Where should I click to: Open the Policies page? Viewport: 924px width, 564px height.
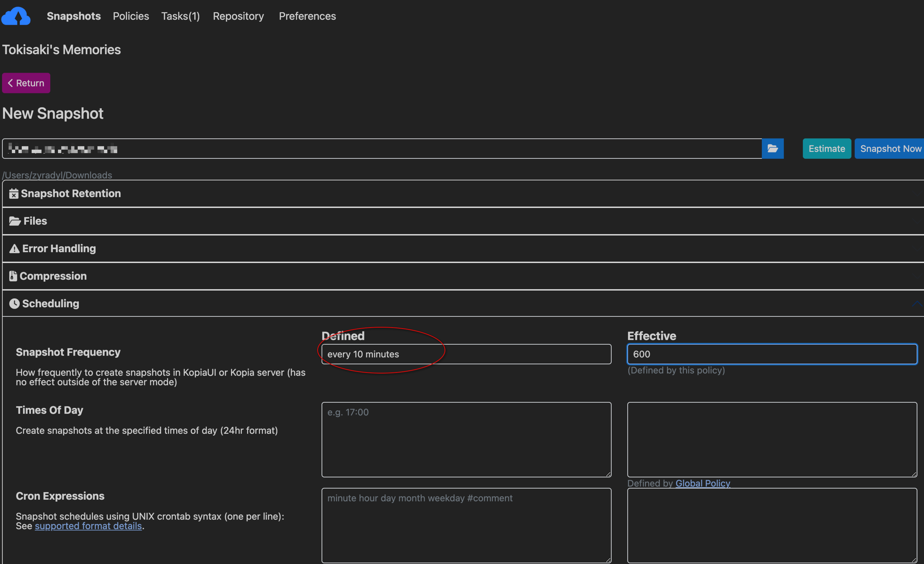131,16
